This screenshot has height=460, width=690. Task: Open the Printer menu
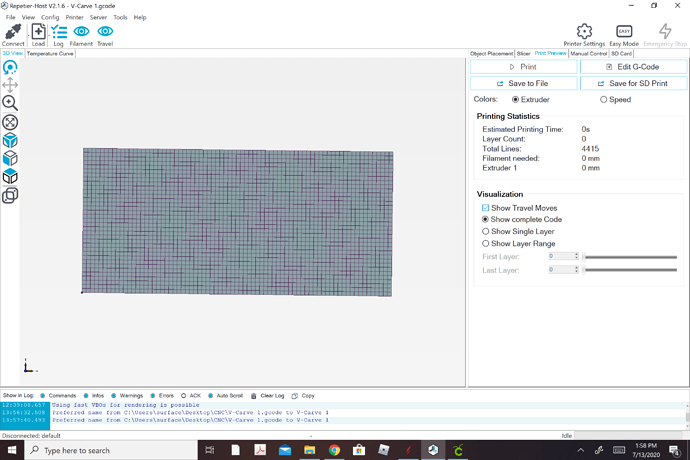pyautogui.click(x=74, y=18)
